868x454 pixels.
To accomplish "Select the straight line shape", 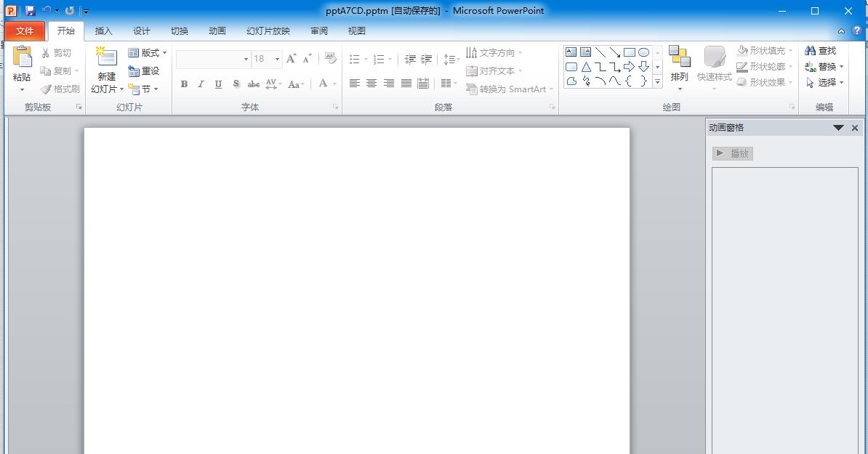I will click(600, 52).
